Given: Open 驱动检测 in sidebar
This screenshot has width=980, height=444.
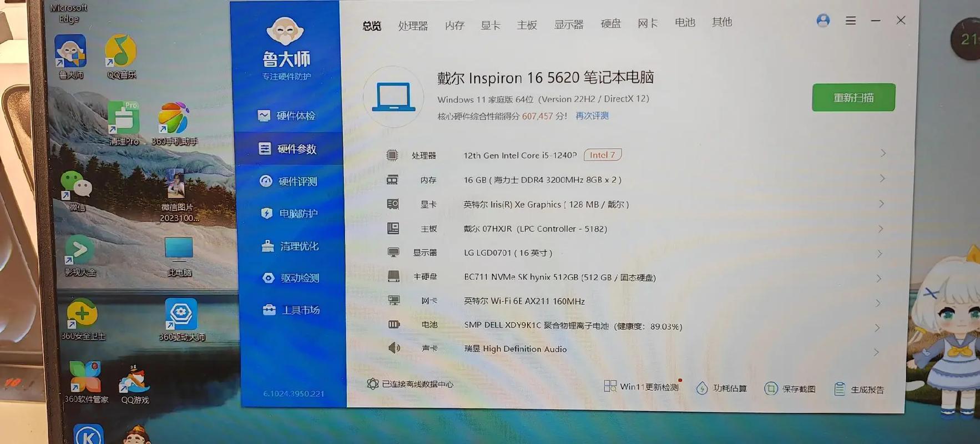Looking at the screenshot, I should point(291,278).
